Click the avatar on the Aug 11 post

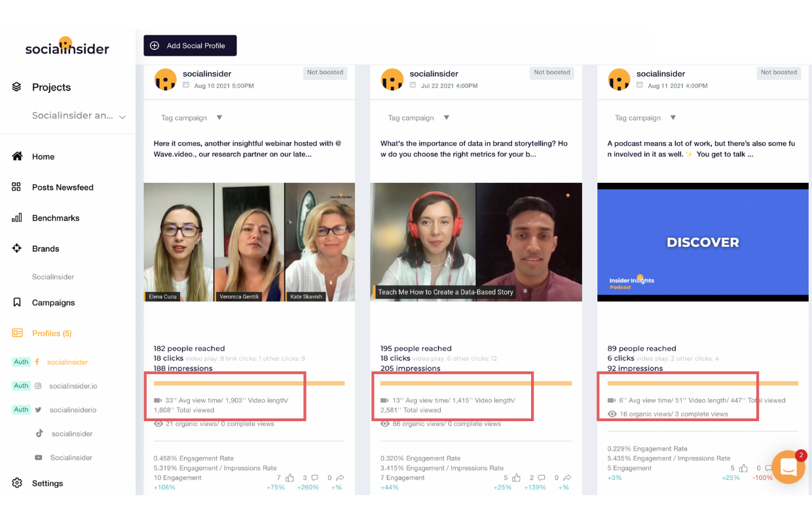point(619,80)
